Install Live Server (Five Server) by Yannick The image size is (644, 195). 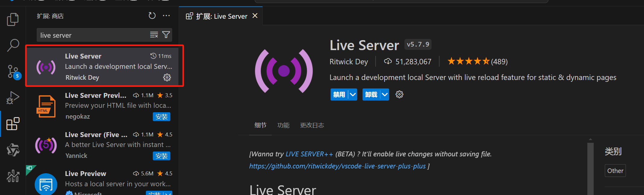tap(162, 156)
